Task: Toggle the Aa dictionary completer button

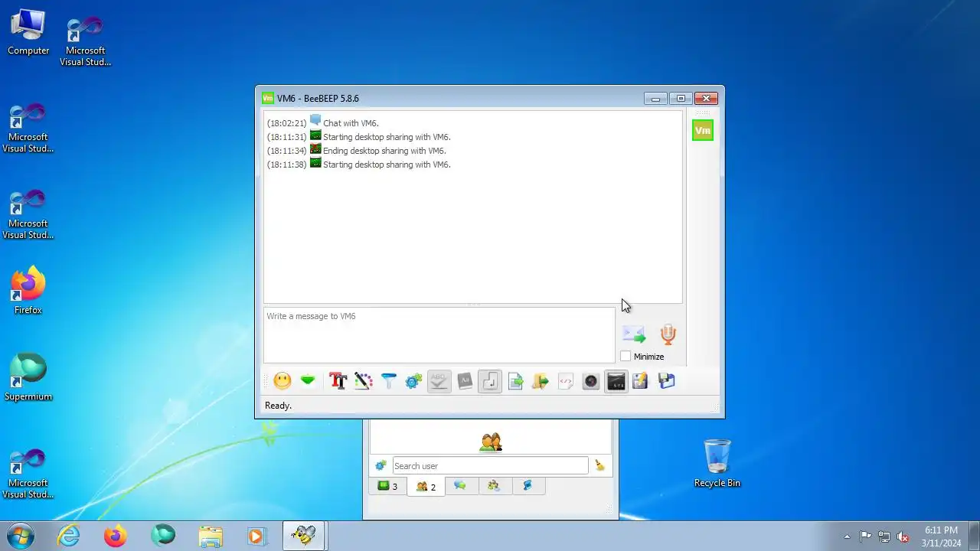Action: pos(465,380)
